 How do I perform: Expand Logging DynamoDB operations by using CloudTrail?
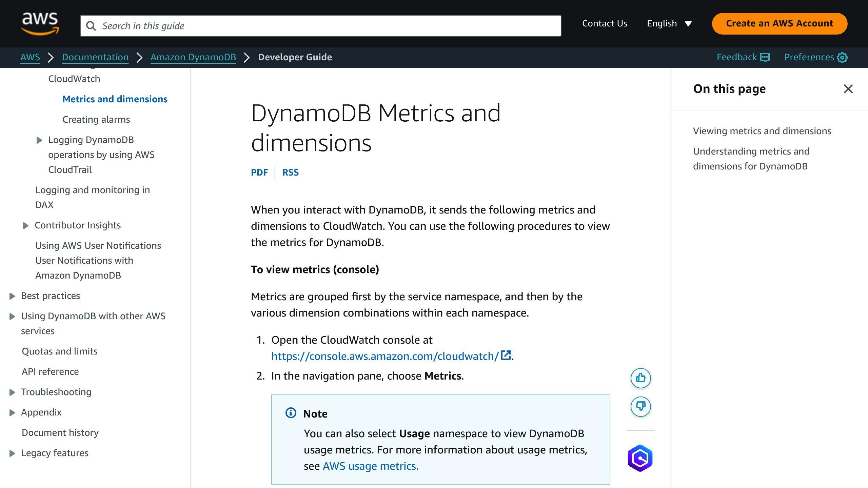(x=39, y=140)
